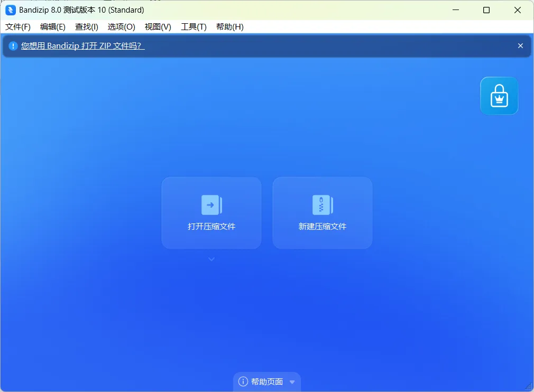Screen dimensions: 534x392
Task: Open the 选项(O) menu
Action: pos(121,27)
